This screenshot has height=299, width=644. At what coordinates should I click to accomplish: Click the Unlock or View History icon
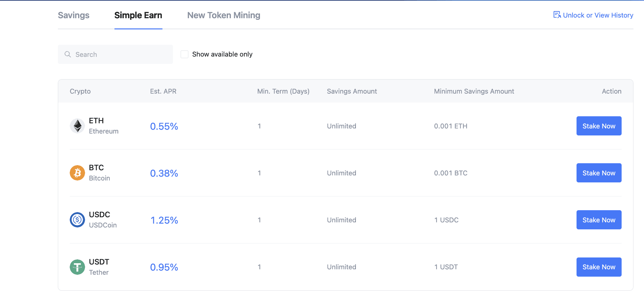(557, 15)
